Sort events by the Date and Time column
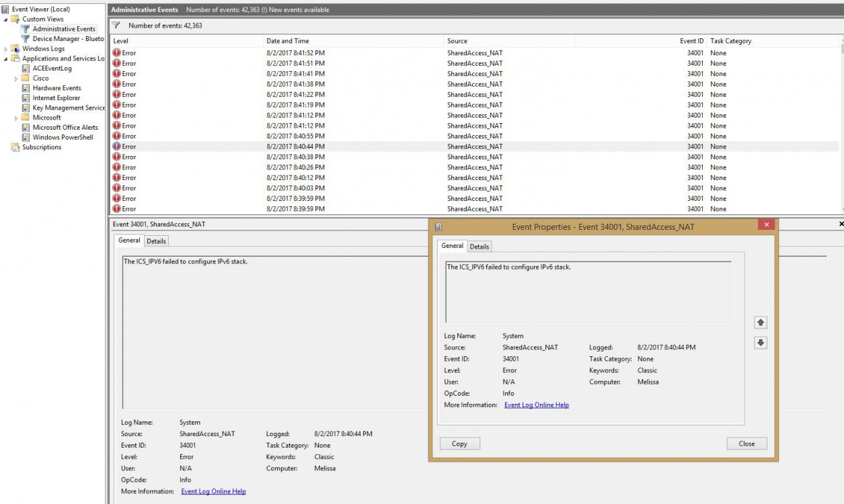The image size is (844, 504). click(x=288, y=41)
